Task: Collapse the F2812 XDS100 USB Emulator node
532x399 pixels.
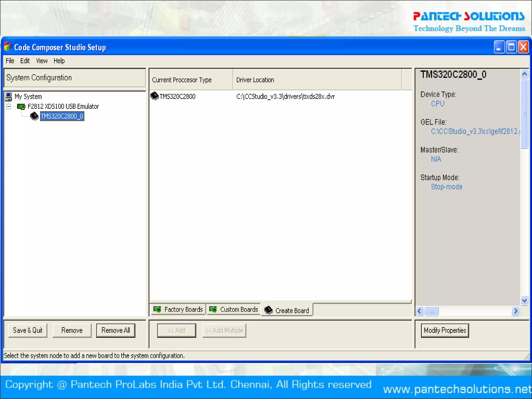Action: [9, 107]
